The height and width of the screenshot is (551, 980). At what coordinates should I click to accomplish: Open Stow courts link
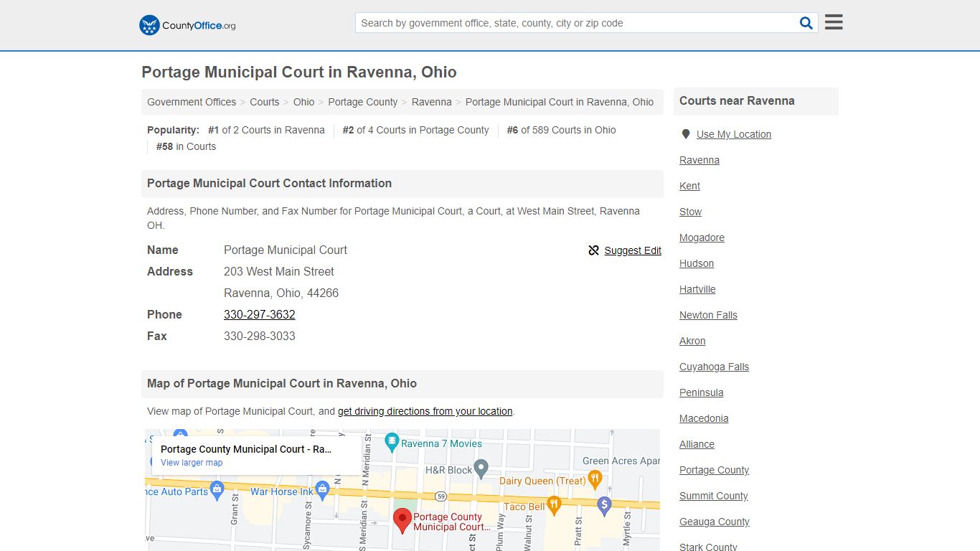pos(691,212)
